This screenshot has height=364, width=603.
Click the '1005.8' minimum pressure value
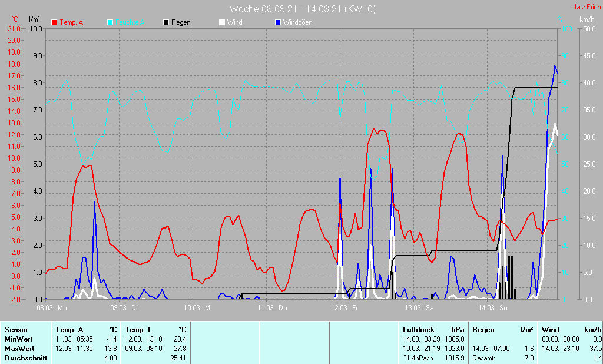tap(454, 339)
